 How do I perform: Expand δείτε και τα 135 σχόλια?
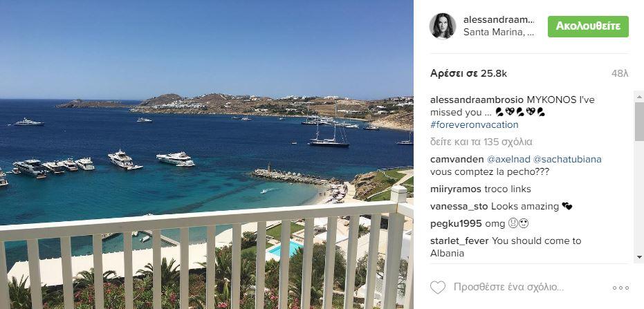481,142
